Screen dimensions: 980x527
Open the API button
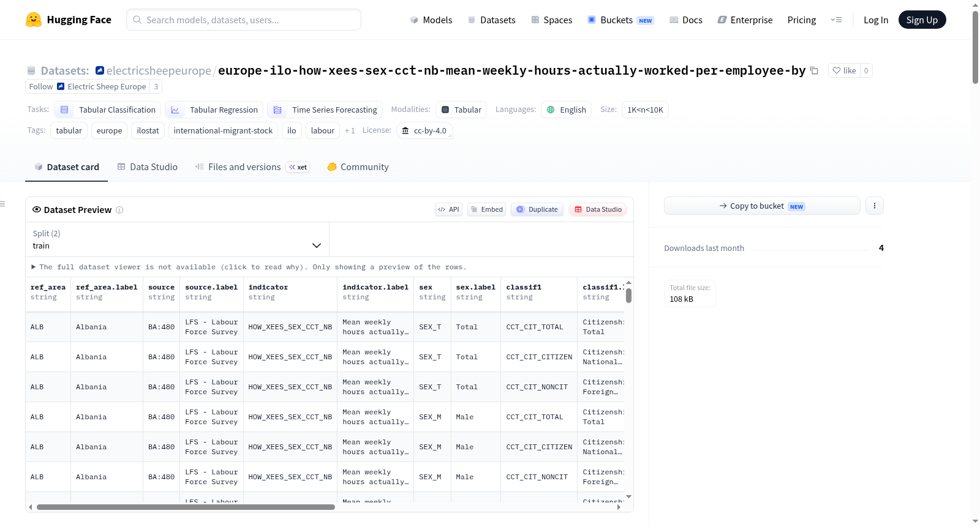[448, 209]
